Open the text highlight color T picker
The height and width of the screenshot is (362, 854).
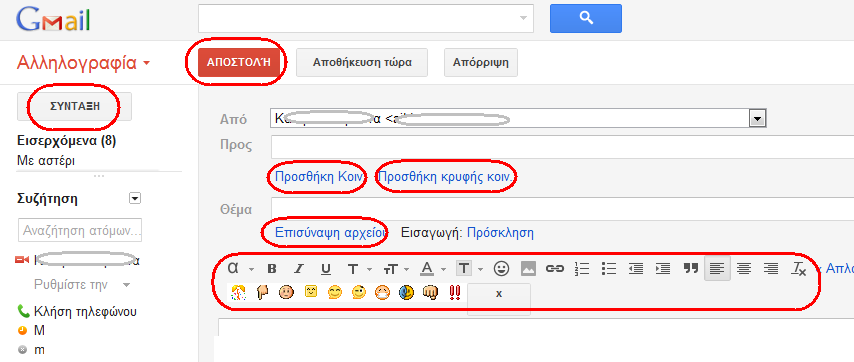[x=469, y=268]
